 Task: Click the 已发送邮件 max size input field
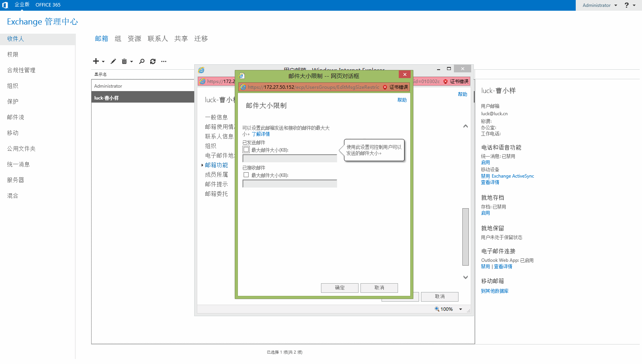click(290, 158)
